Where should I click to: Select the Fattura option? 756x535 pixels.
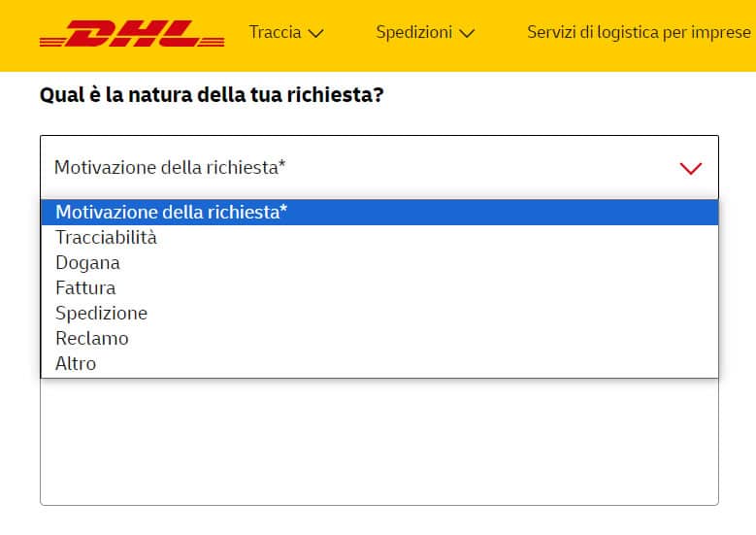(x=85, y=287)
